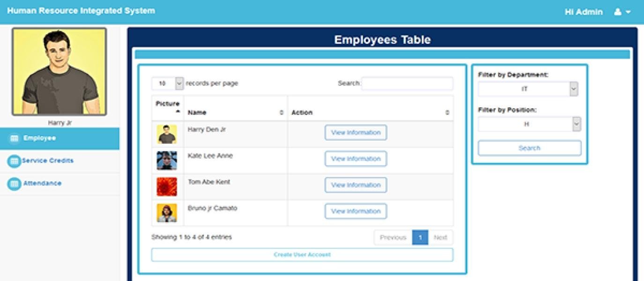644x281 pixels.
Task: Select page 1 in the pagination bar
Action: pyautogui.click(x=419, y=237)
